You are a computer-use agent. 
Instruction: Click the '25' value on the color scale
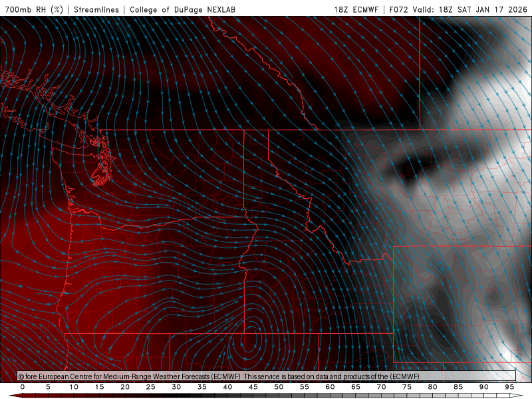(151, 387)
